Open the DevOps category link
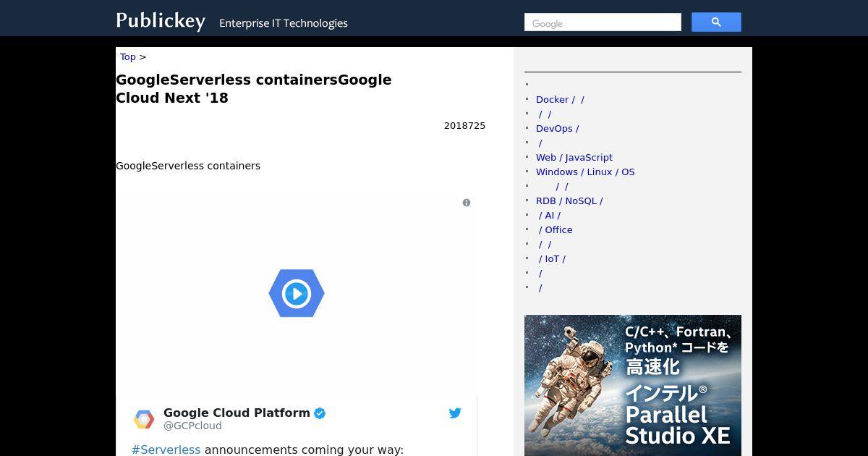This screenshot has width=868, height=456. (557, 128)
